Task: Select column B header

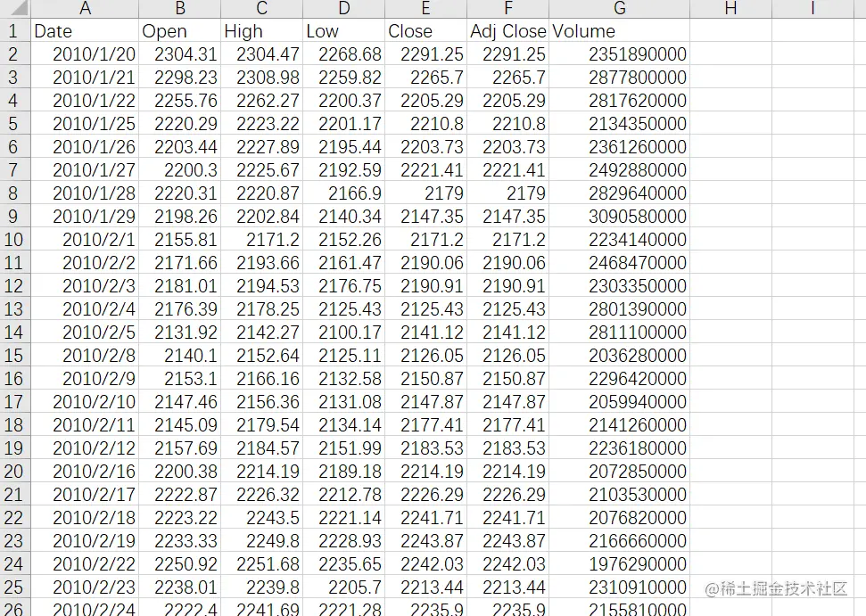Action: coord(180,8)
